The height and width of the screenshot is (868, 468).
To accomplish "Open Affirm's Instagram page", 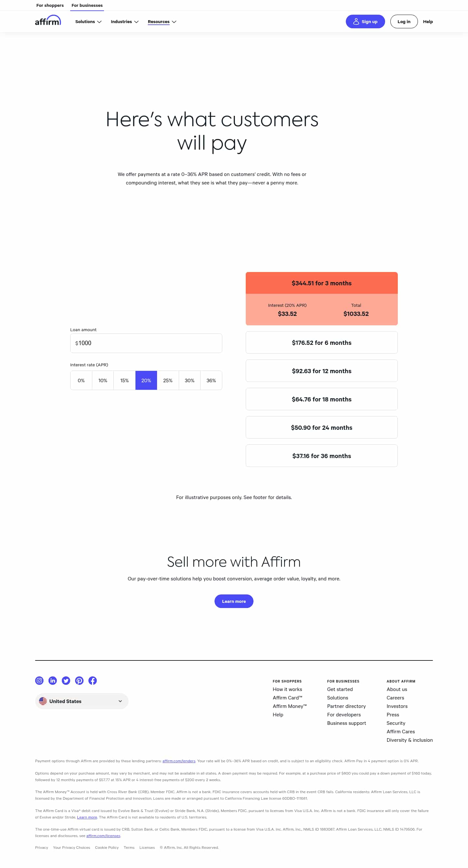I will 39,680.
